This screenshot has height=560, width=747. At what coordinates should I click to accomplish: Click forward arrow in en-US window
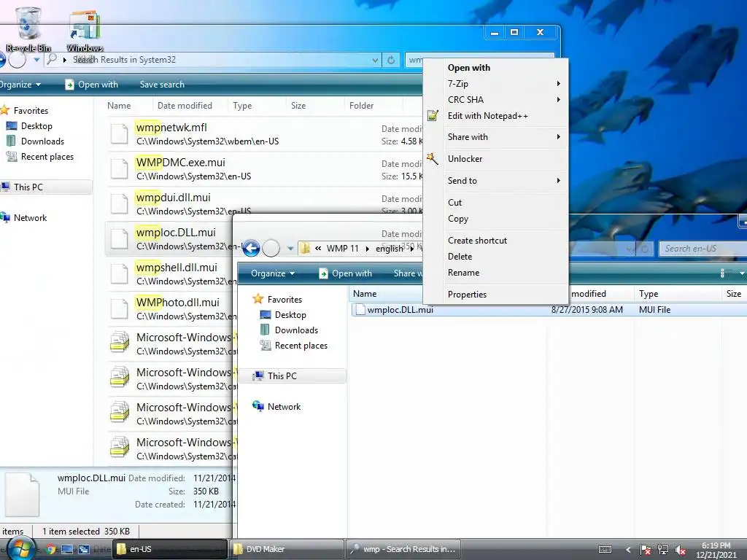tap(271, 248)
